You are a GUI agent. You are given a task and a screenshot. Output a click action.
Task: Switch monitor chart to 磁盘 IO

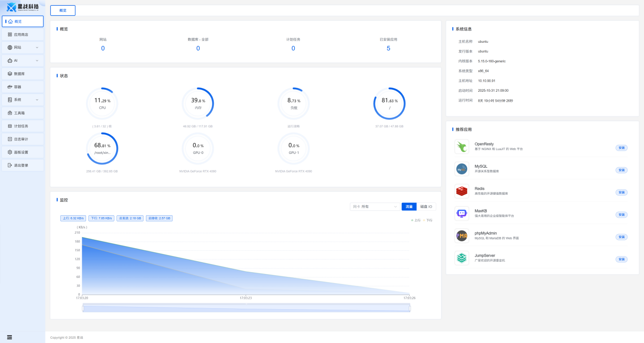pyautogui.click(x=426, y=207)
